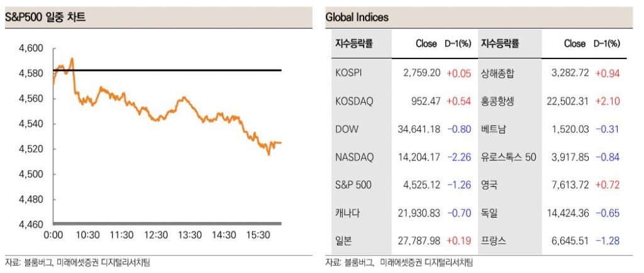Click the Global Indices heading

[x=357, y=18]
